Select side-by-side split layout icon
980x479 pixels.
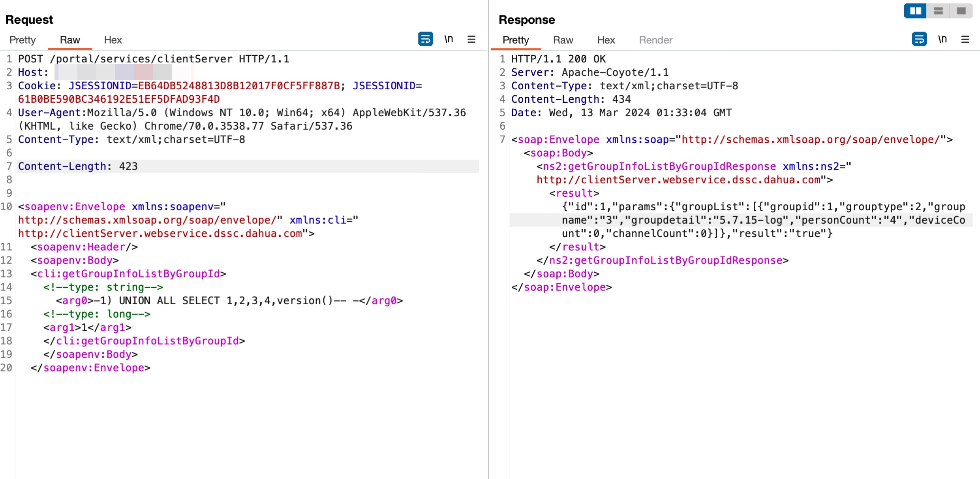(915, 11)
